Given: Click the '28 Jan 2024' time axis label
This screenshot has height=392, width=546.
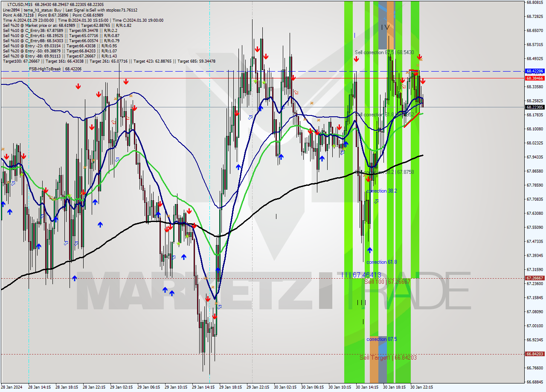Looking at the screenshot, I should click(x=11, y=387).
